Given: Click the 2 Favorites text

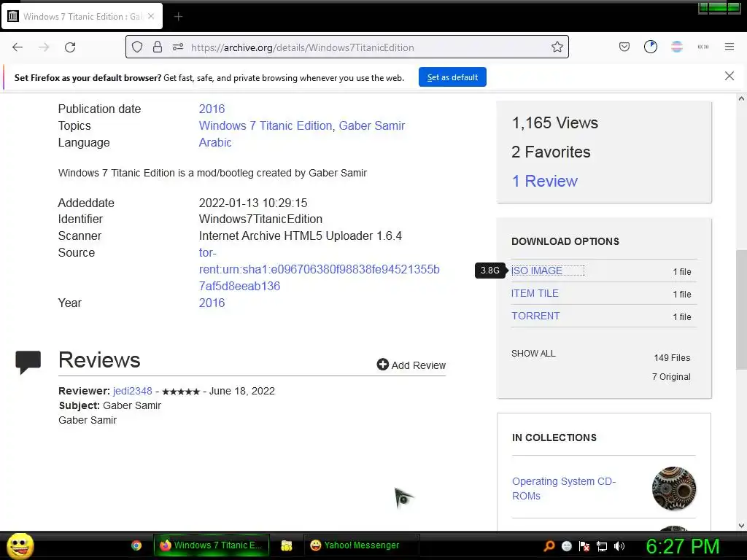Looking at the screenshot, I should [551, 152].
